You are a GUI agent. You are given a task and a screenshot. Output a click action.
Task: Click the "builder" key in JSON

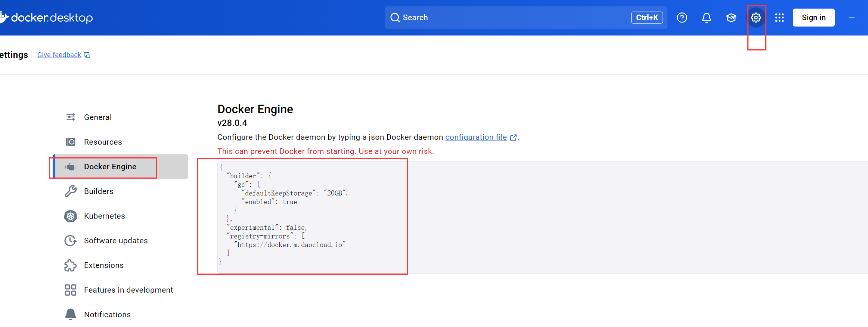[243, 176]
